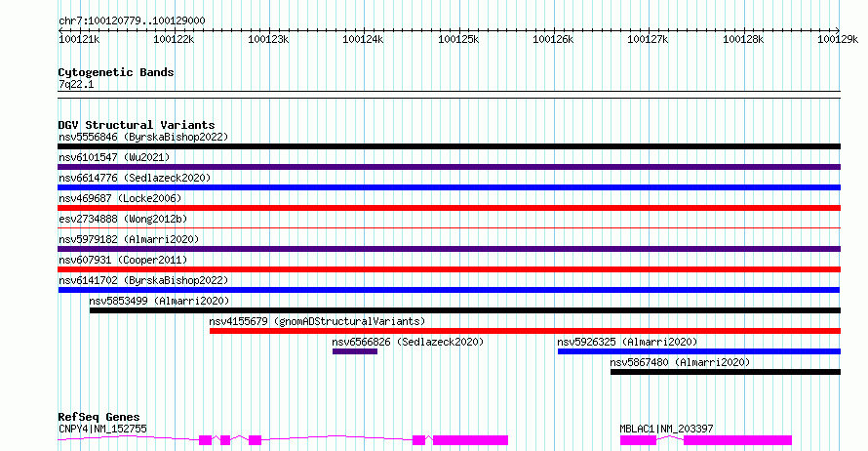Click the blue nsv5926325 variant bar
Image resolution: width=868 pixels, height=451 pixels.
click(x=699, y=351)
